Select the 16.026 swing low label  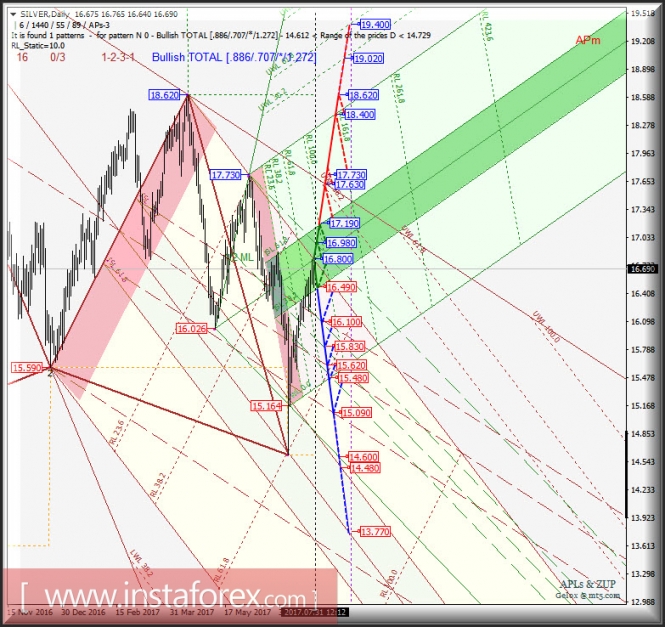(x=190, y=328)
